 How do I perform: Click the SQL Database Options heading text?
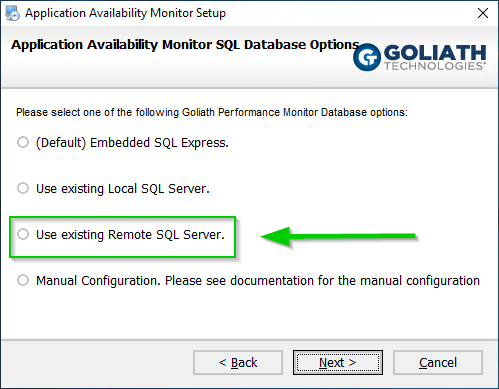[185, 45]
